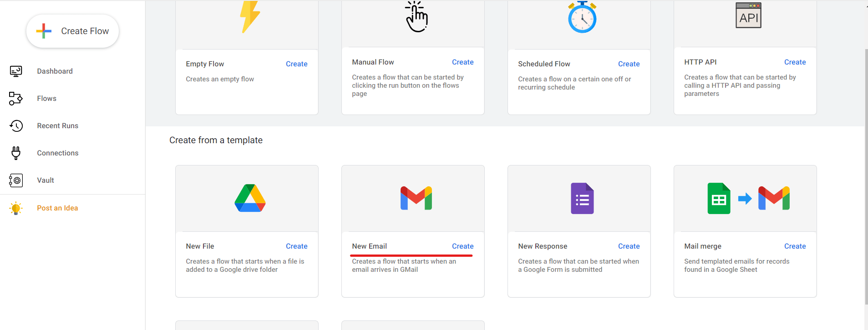Image resolution: width=868 pixels, height=330 pixels.
Task: Click the Scheduled Flow title
Action: tap(544, 64)
